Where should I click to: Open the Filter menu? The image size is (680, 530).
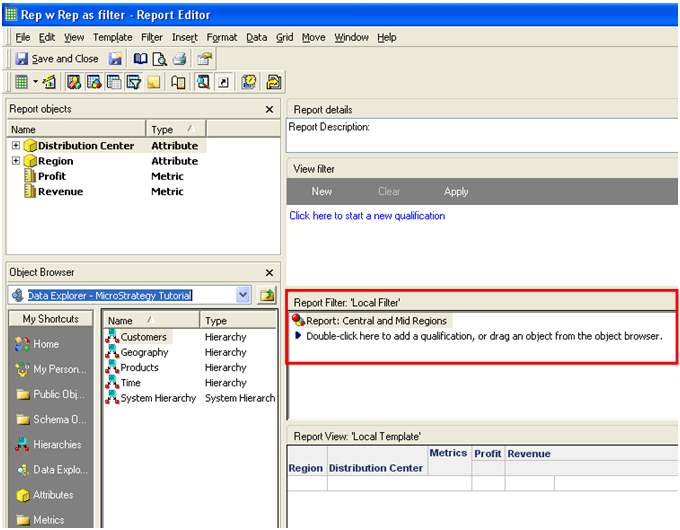(x=152, y=38)
